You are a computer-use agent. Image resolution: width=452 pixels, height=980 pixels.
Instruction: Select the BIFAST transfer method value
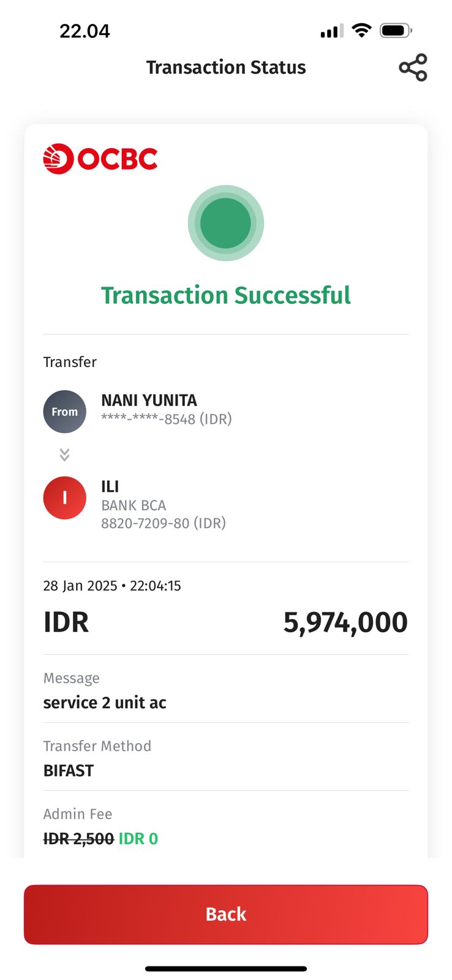(69, 771)
